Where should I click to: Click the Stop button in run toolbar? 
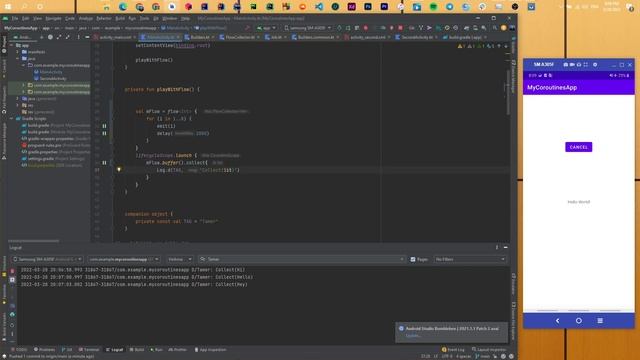click(x=400, y=28)
